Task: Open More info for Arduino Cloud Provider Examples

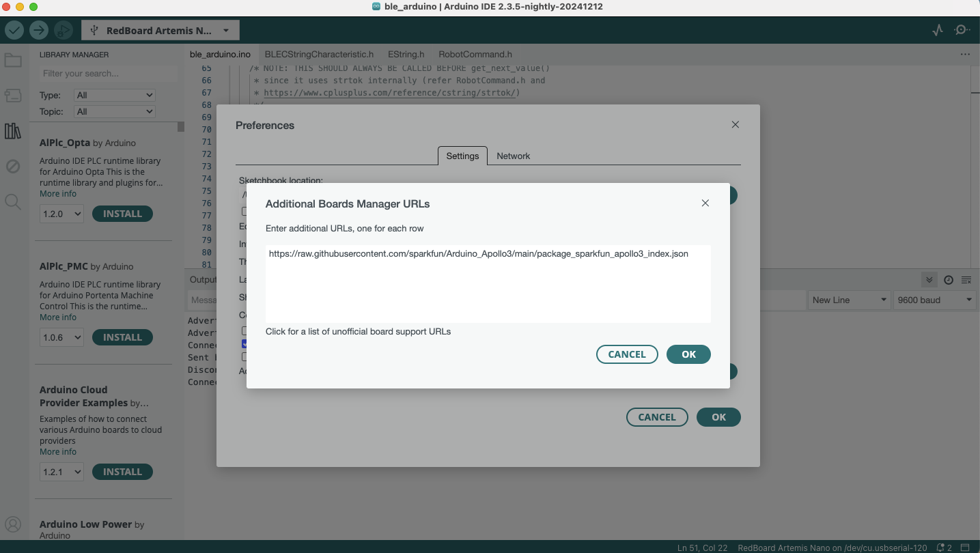Action: click(58, 452)
